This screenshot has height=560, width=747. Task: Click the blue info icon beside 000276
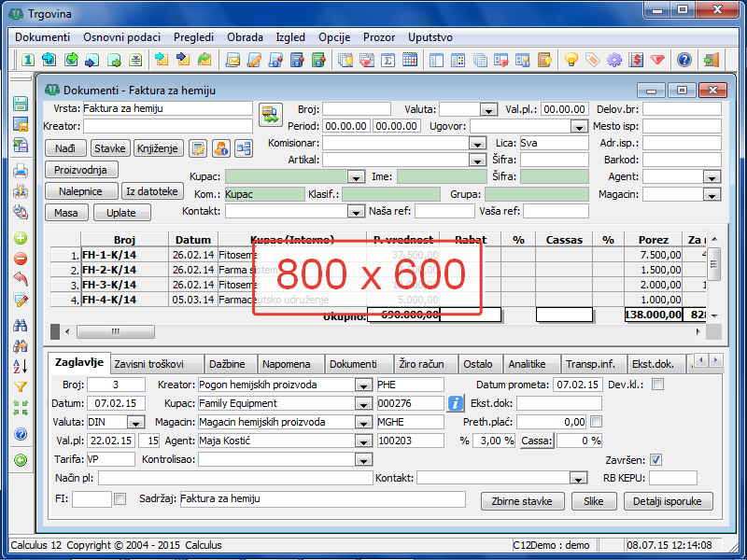point(456,403)
